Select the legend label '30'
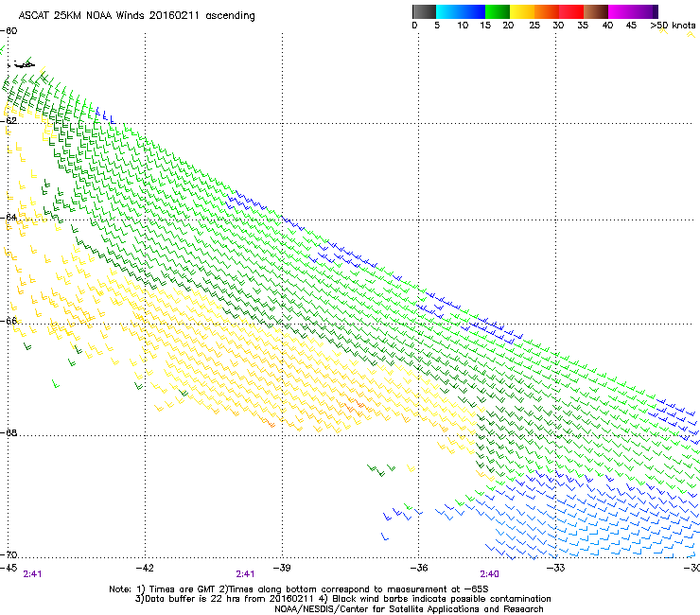The width and height of the screenshot is (700, 615). click(558, 26)
